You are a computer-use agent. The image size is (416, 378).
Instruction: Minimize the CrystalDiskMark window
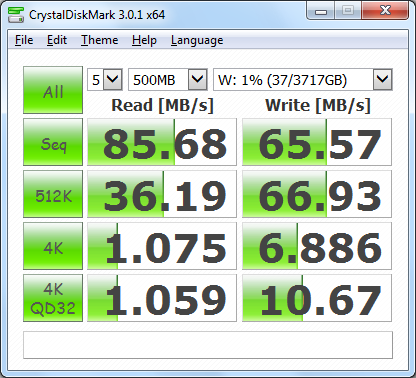[321, 12]
